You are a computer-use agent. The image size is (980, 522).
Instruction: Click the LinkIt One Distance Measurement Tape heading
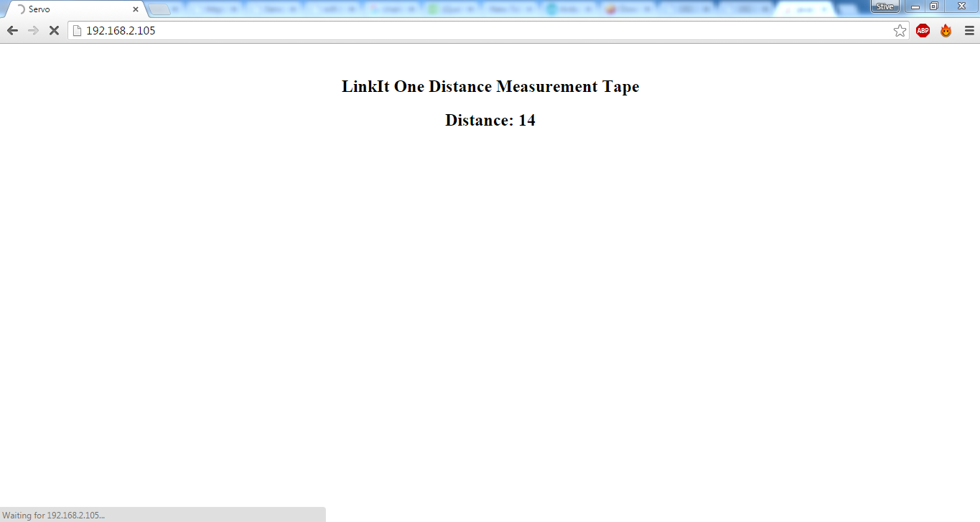[x=490, y=86]
